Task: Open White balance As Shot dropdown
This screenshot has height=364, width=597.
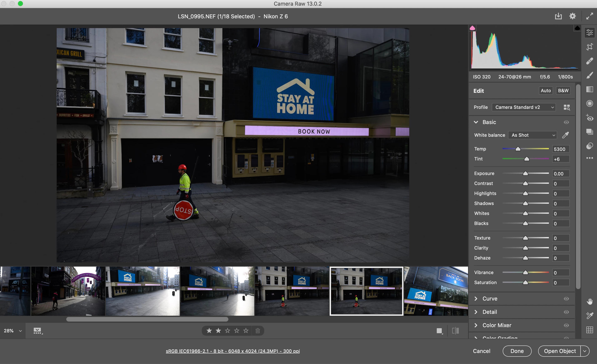Action: pyautogui.click(x=533, y=135)
